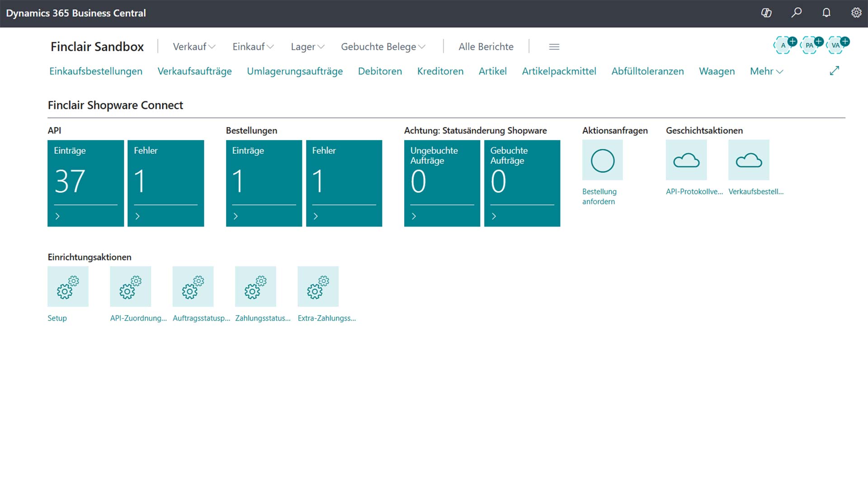Open API Einträge tile showing 37
Screen dimensions: 868x477
[x=85, y=183]
